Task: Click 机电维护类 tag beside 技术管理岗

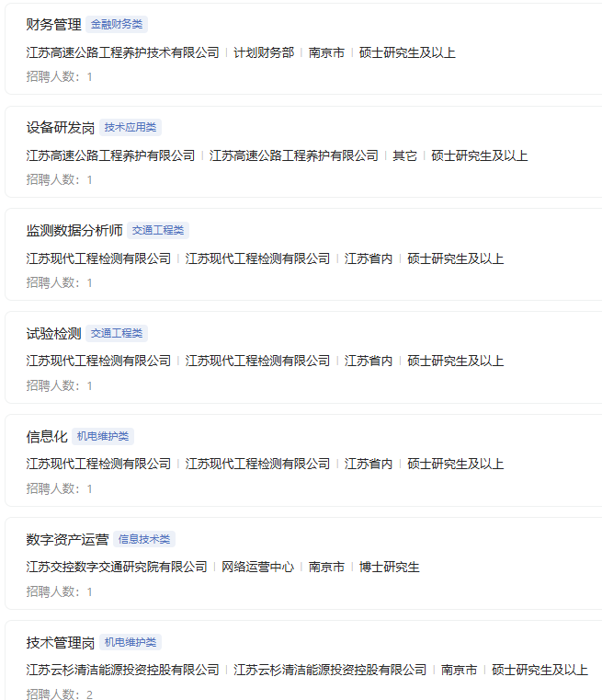Action: click(x=131, y=642)
